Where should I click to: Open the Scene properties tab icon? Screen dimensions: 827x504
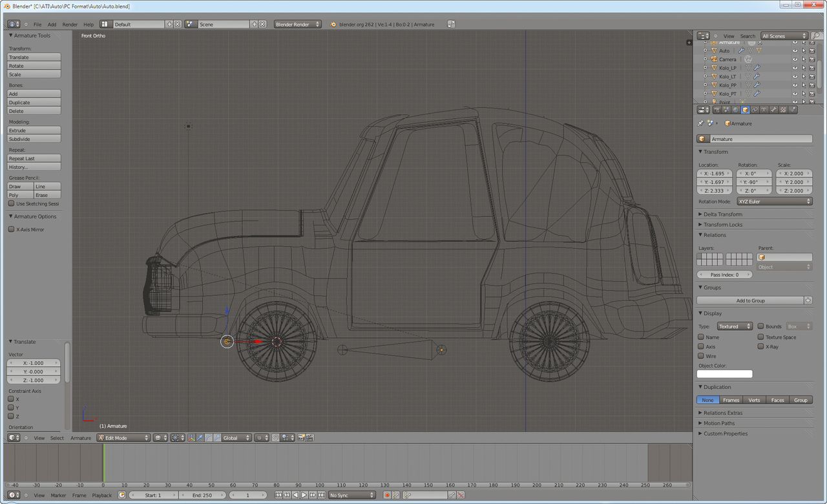coord(727,110)
